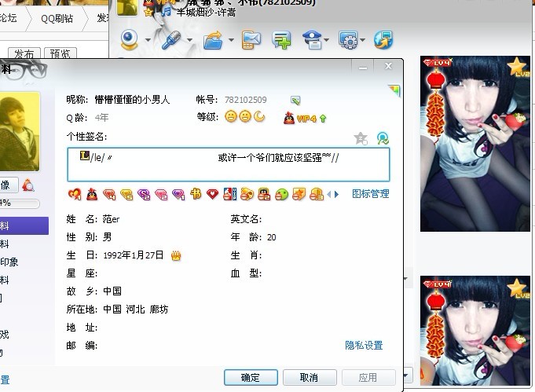Click the lower QQ show girl image

[475, 331]
